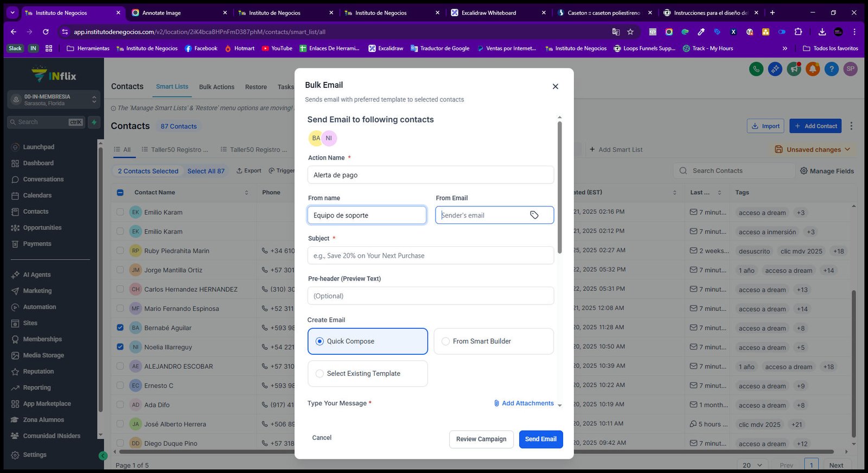868x473 pixels.
Task: Open the megaphone announcements icon
Action: [x=794, y=69]
